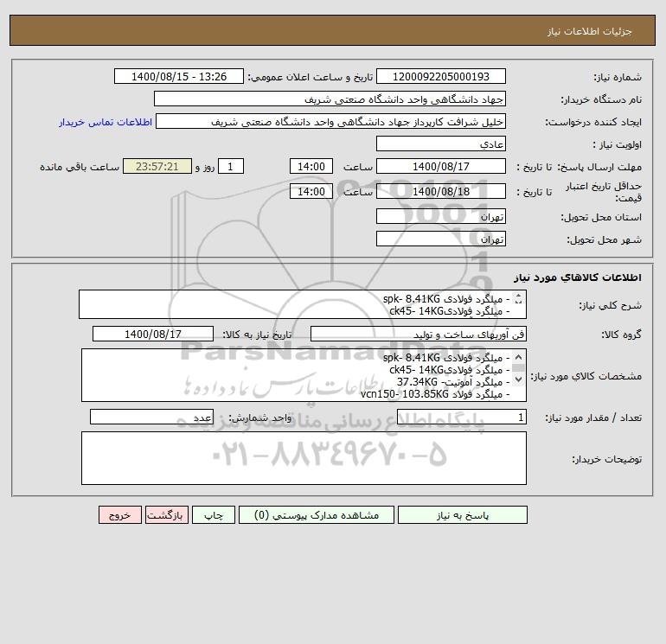This screenshot has width=666, height=644.
Task: Click the spinner arrows in the general description box
Action: 518,299
